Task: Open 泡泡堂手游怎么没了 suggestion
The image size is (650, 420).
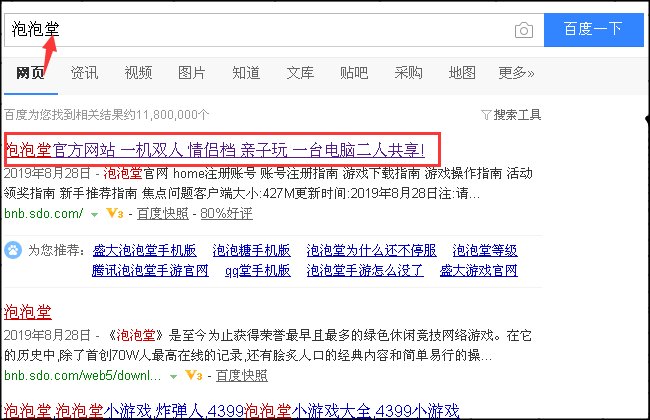Action: coord(365,271)
